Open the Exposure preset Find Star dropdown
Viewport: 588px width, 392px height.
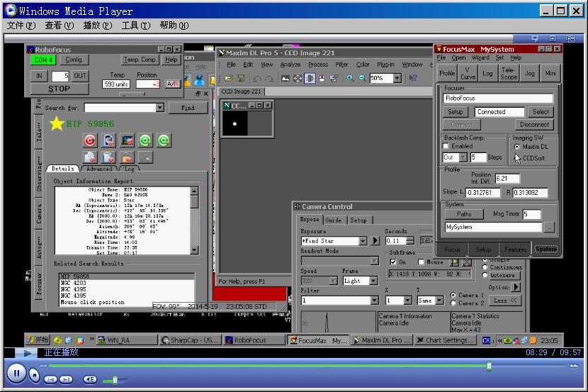(363, 241)
